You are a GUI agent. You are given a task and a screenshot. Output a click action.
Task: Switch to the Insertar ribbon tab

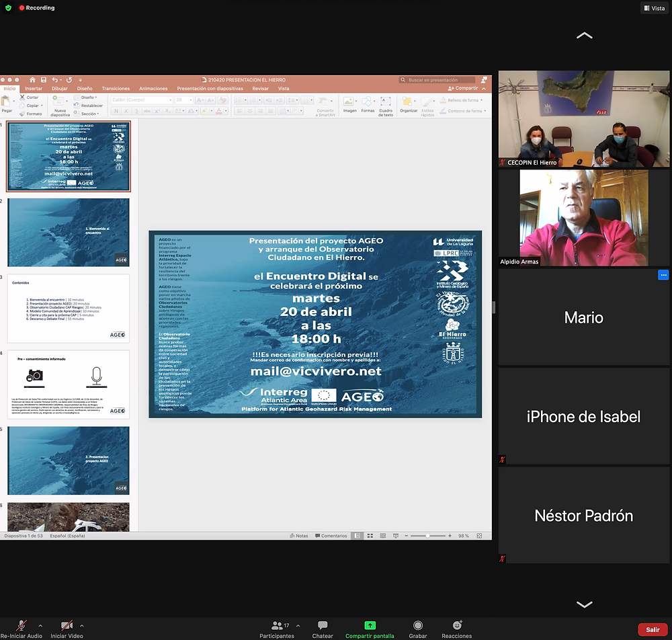[34, 88]
